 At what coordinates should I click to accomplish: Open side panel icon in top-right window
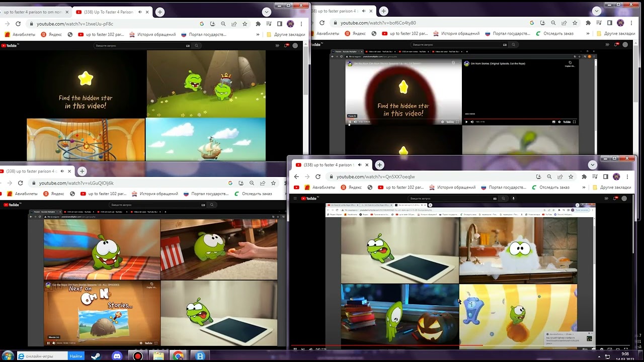coord(610,23)
